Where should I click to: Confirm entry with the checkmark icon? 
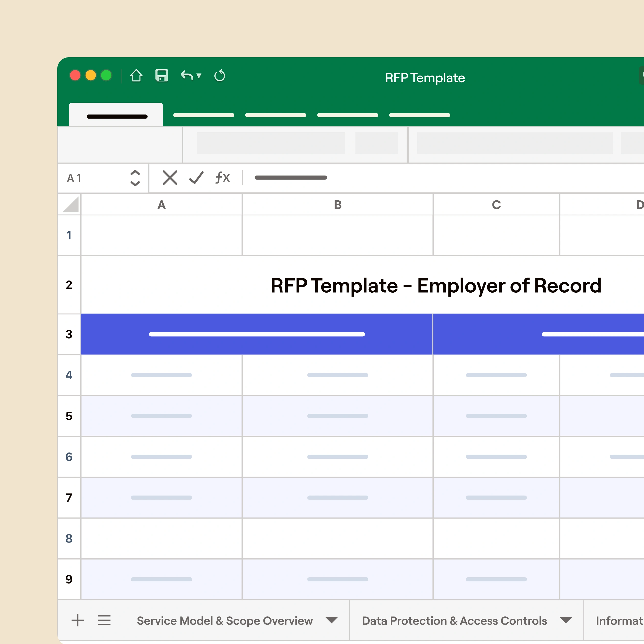click(x=196, y=177)
